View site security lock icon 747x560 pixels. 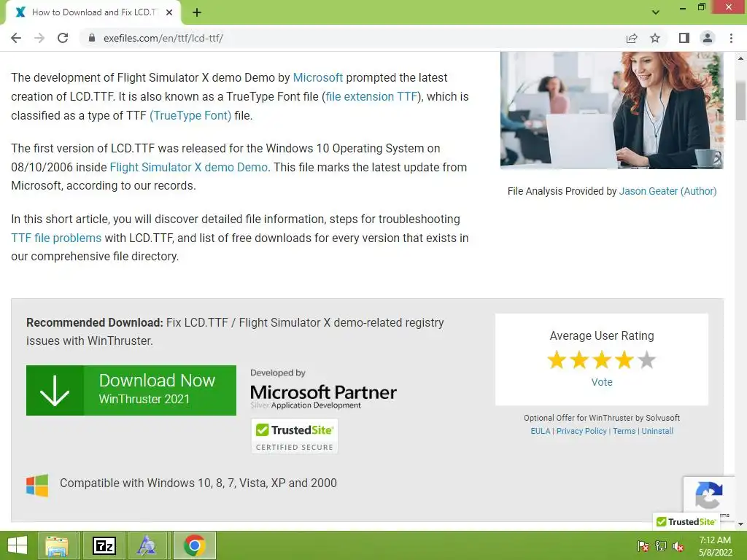92,38
